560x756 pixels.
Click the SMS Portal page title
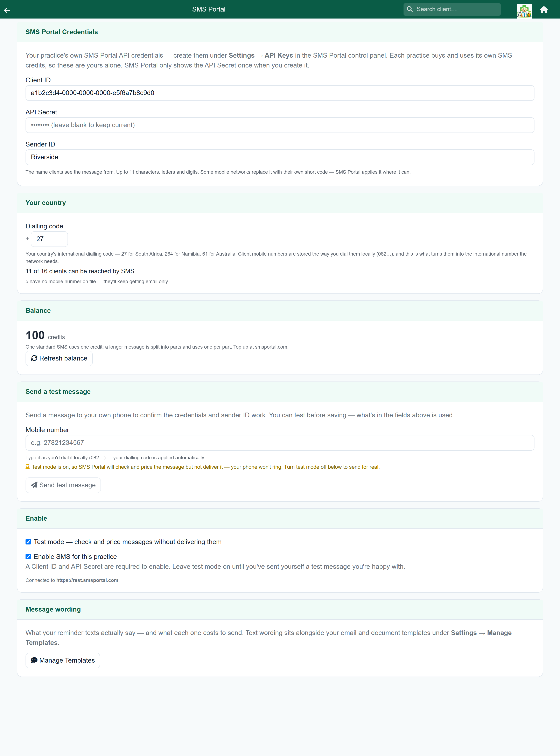click(209, 9)
